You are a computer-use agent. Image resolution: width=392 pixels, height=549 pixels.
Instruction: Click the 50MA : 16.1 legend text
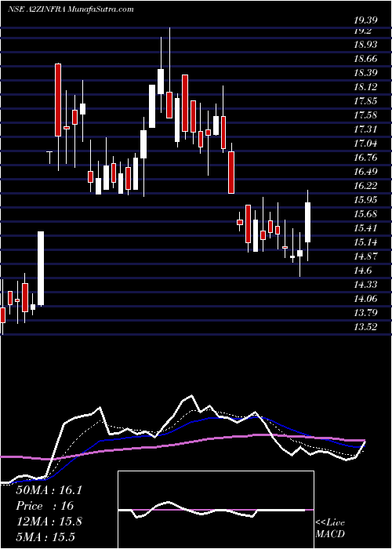coord(49,490)
